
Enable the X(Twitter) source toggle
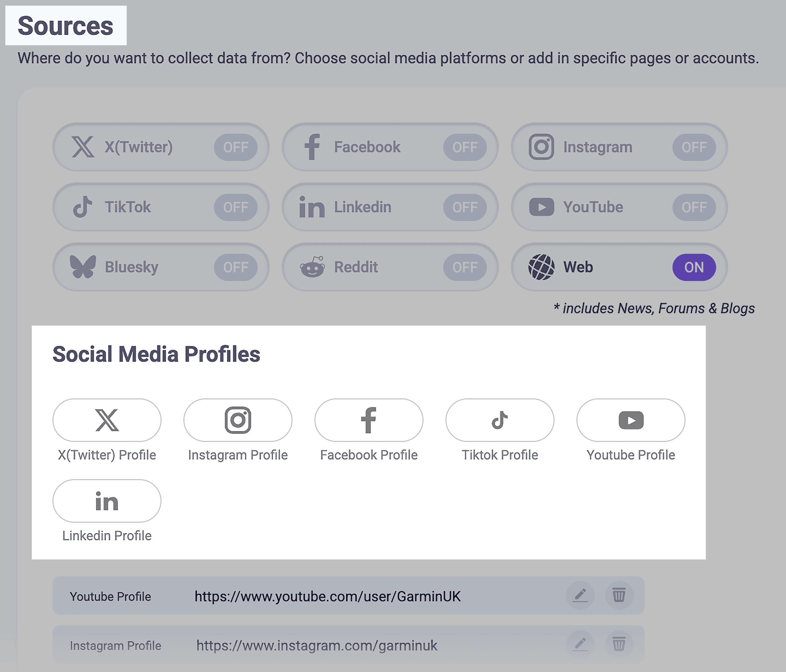pos(236,147)
